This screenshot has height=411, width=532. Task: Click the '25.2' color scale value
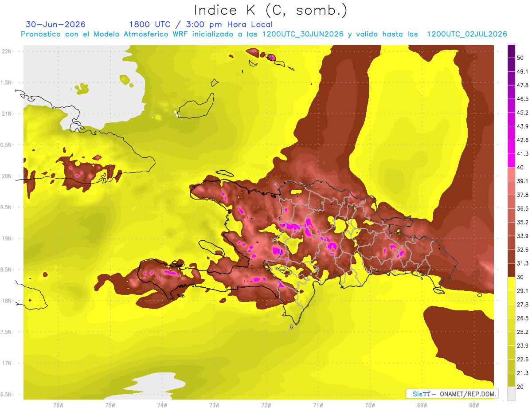click(x=523, y=332)
